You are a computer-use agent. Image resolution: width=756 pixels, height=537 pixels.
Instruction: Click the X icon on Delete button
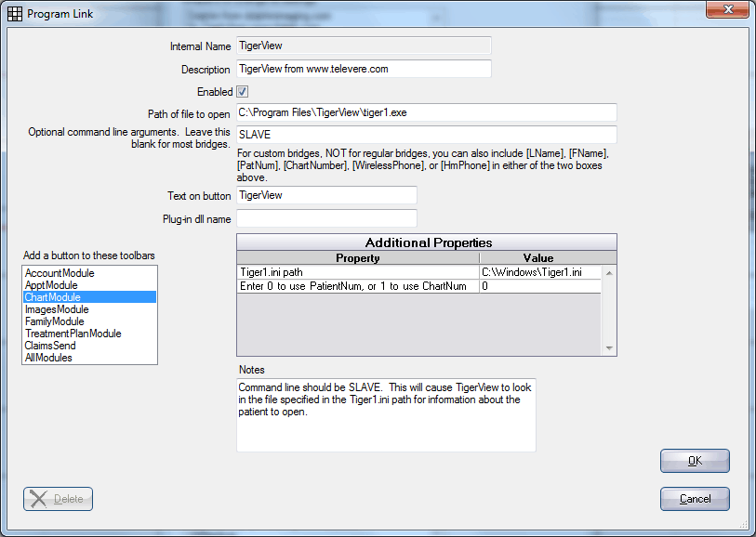(38, 499)
